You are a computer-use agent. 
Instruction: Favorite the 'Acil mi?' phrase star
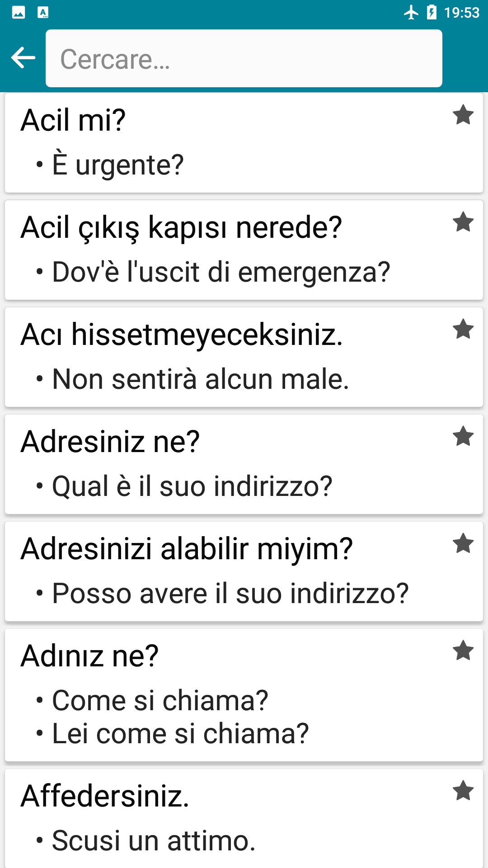(463, 115)
